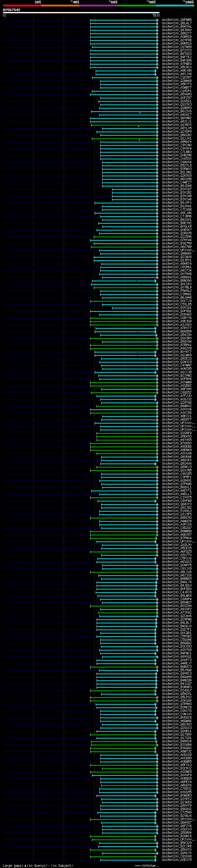Screen dimensions: 197x868
Task: Select the UniRef100_Q4UKA6 label
Action: (x=177, y=457)
